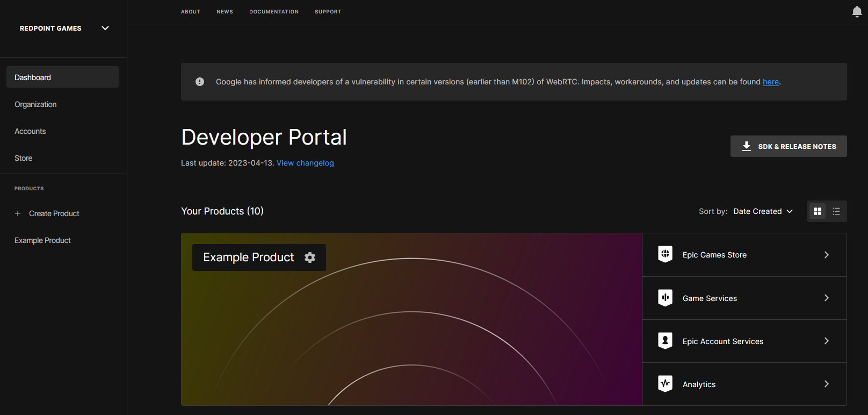This screenshot has width=868, height=415.
Task: Click the alert info icon in the banner
Action: (200, 82)
